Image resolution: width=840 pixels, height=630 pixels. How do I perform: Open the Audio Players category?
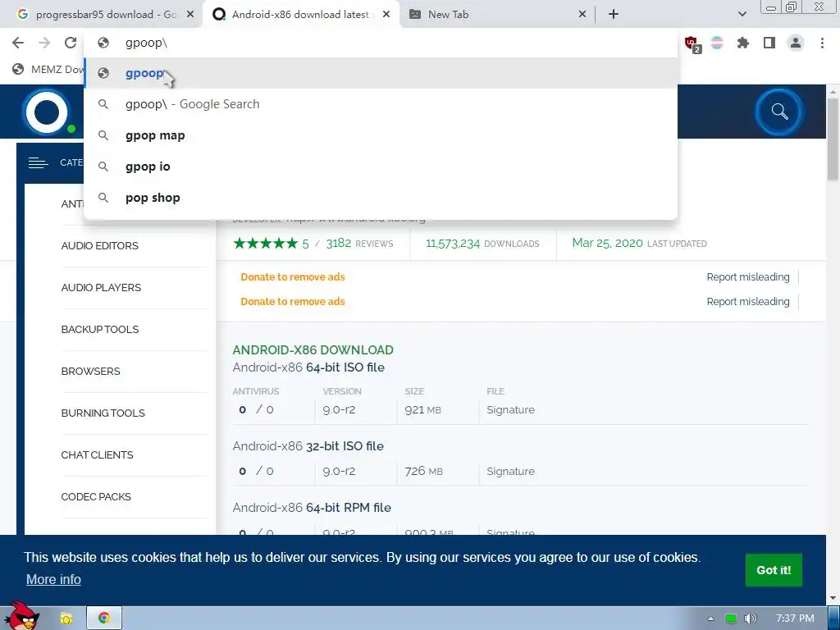pos(101,287)
